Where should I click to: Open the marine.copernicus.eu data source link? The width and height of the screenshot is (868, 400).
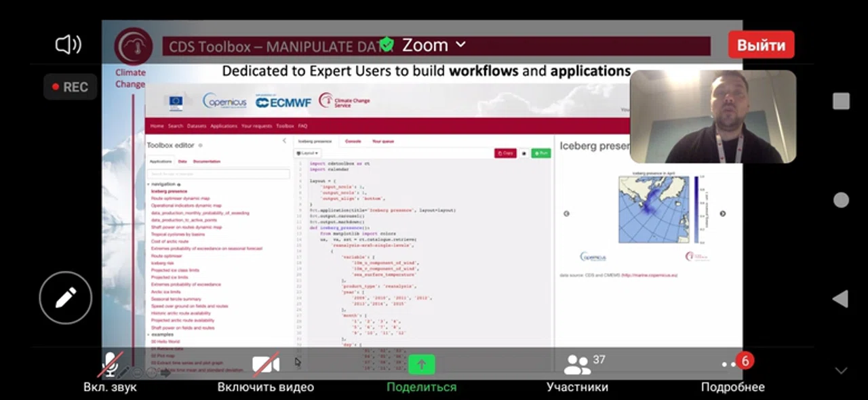click(x=650, y=275)
